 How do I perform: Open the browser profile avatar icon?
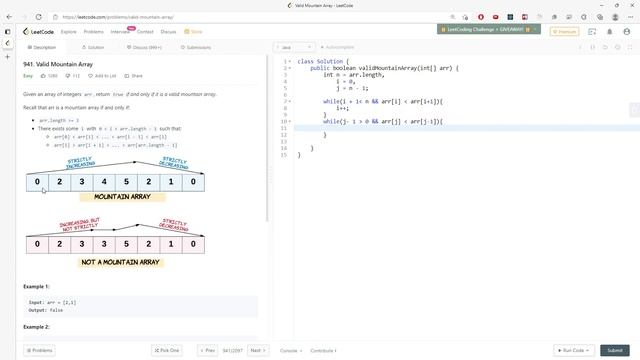(x=615, y=17)
